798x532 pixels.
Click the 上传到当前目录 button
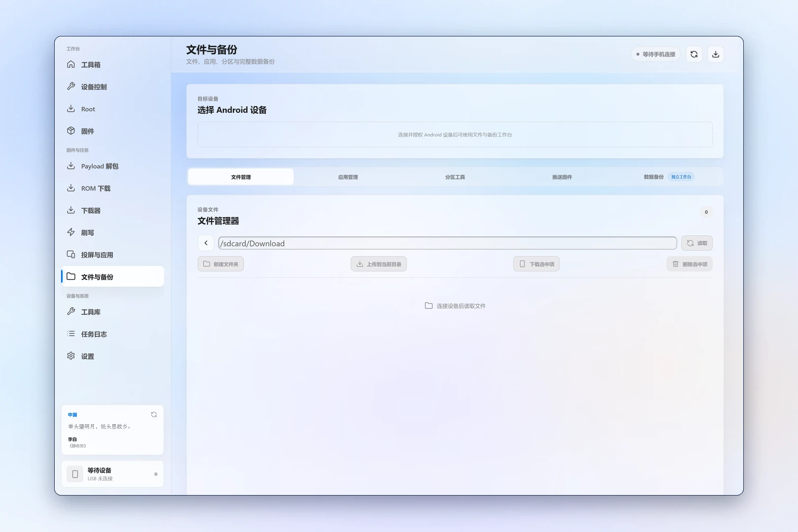coord(379,264)
